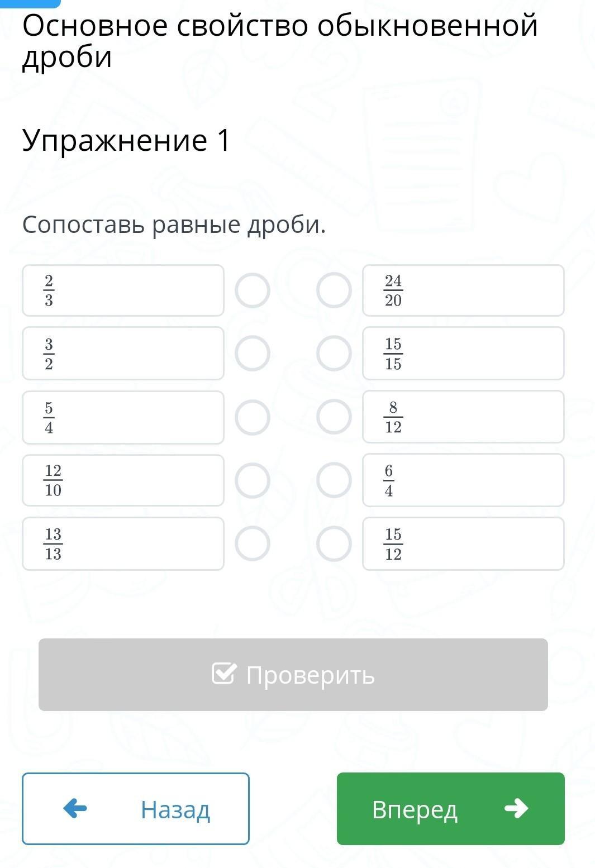Screen dimensions: 595x868
Task: Select the circle next to fraction 5/4
Action: [253, 417]
